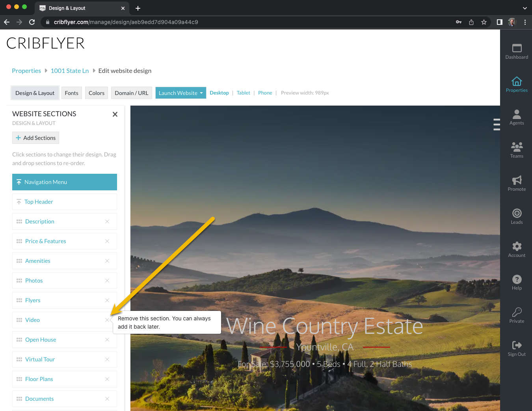Click the browser share icon
Image resolution: width=532 pixels, height=411 pixels.
point(471,22)
